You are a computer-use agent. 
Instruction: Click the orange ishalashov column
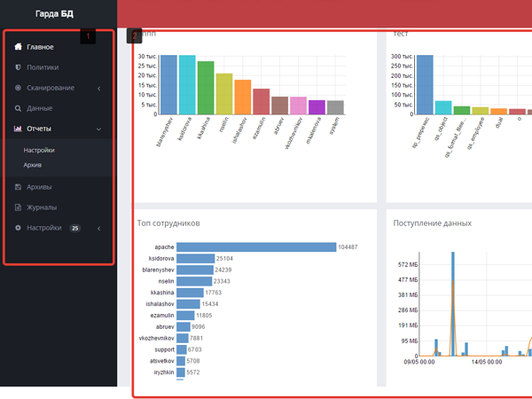coord(243,97)
